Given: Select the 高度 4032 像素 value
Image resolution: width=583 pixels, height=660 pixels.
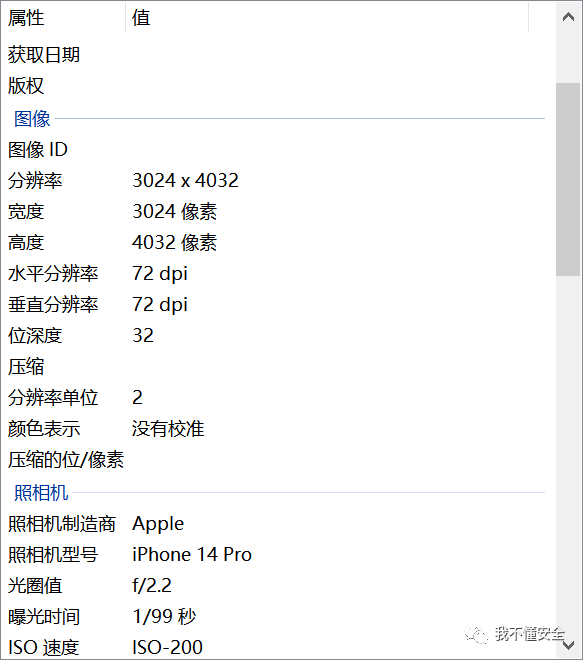Looking at the screenshot, I should point(174,243).
